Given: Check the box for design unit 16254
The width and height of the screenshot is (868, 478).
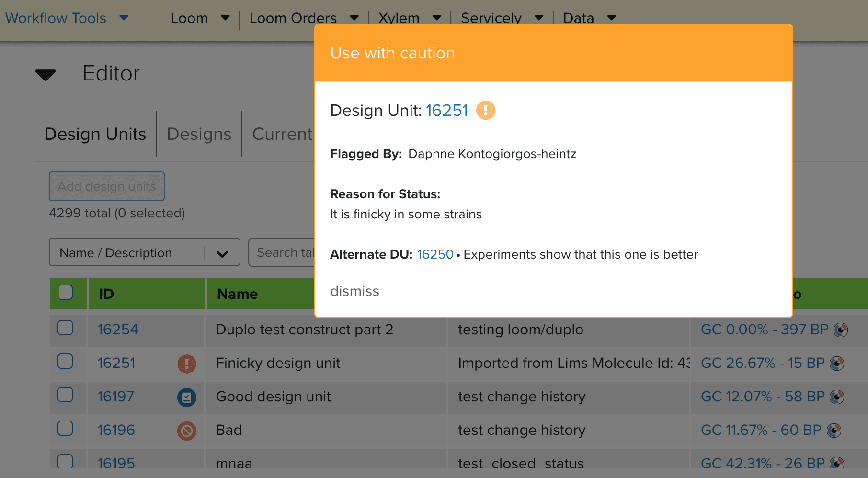Looking at the screenshot, I should [x=65, y=328].
